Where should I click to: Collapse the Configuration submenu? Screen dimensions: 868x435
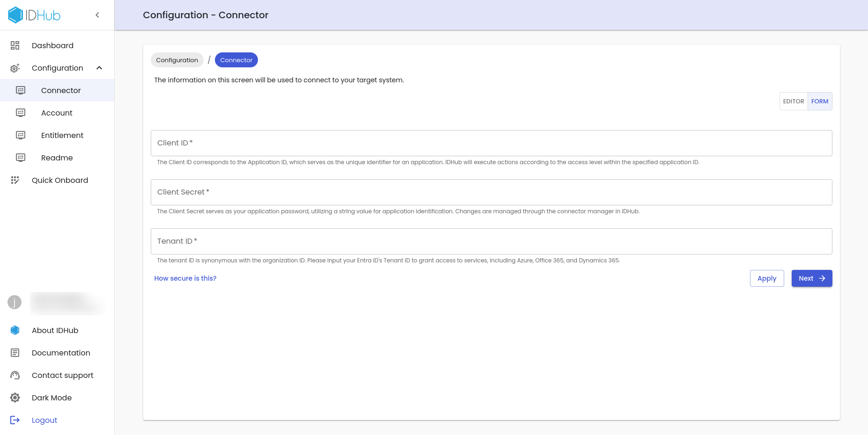point(99,68)
